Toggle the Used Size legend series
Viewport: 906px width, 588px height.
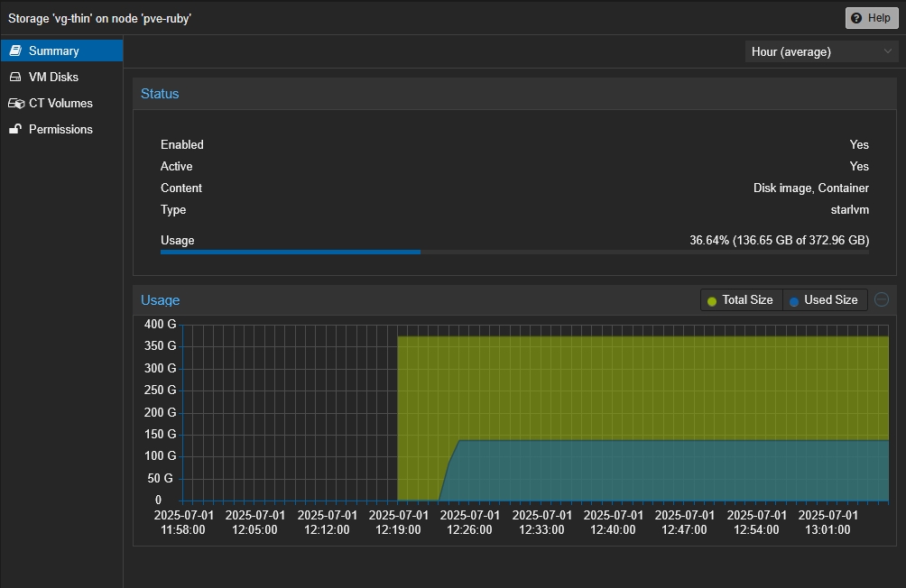click(x=825, y=299)
